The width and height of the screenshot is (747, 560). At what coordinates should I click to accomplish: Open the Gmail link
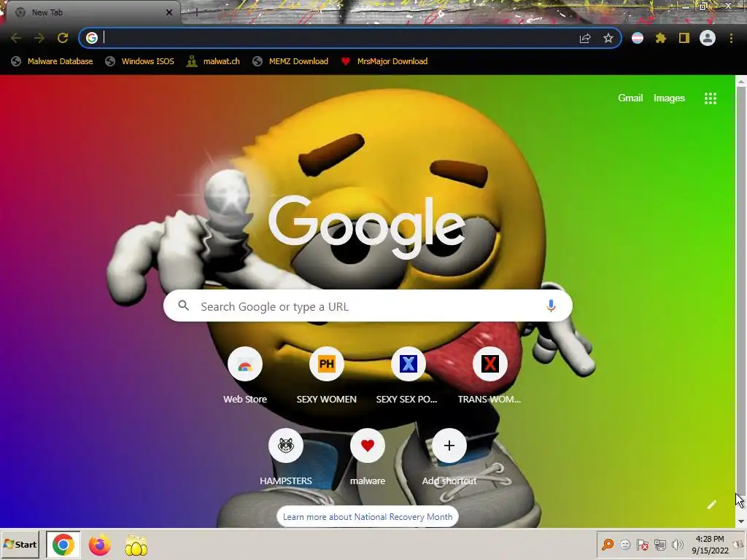pyautogui.click(x=630, y=98)
